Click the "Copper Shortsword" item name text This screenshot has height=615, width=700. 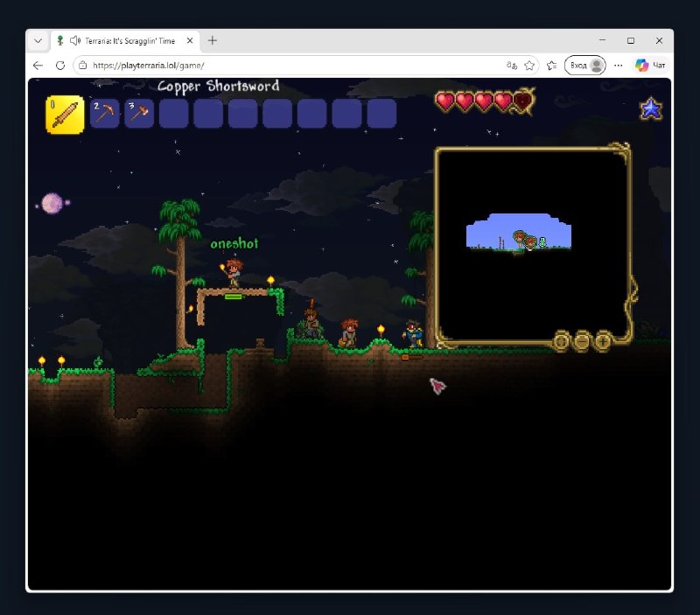pyautogui.click(x=218, y=86)
